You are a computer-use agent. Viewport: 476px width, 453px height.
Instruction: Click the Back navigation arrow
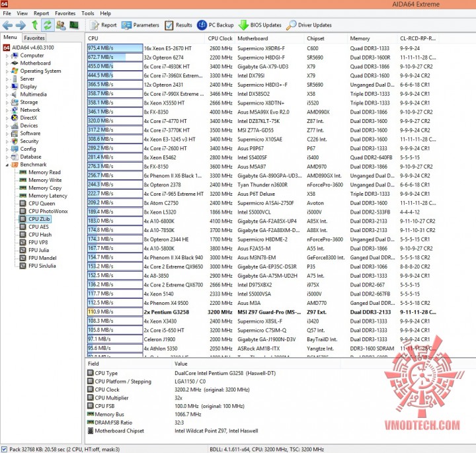point(7,25)
